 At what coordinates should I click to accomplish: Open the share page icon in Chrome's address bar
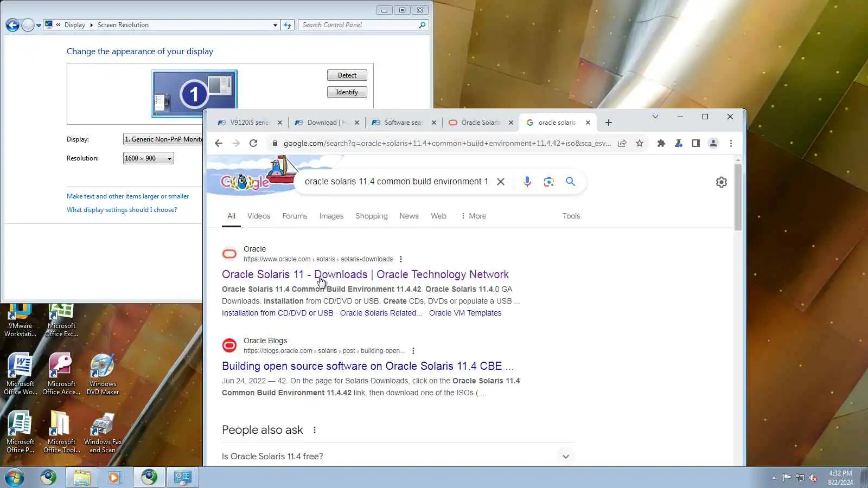coord(622,143)
